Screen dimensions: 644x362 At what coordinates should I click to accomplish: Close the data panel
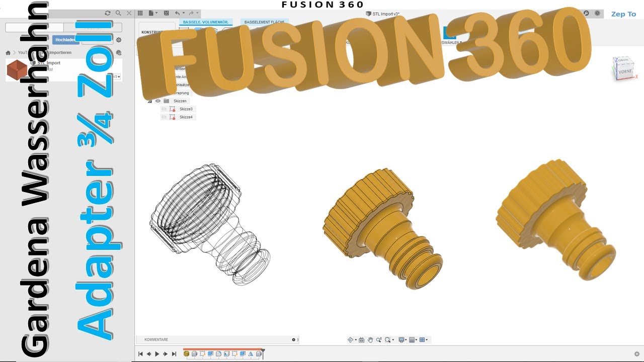(x=129, y=13)
